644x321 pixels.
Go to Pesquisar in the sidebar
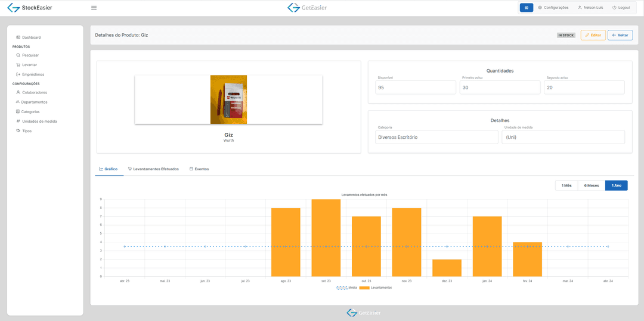click(x=30, y=55)
